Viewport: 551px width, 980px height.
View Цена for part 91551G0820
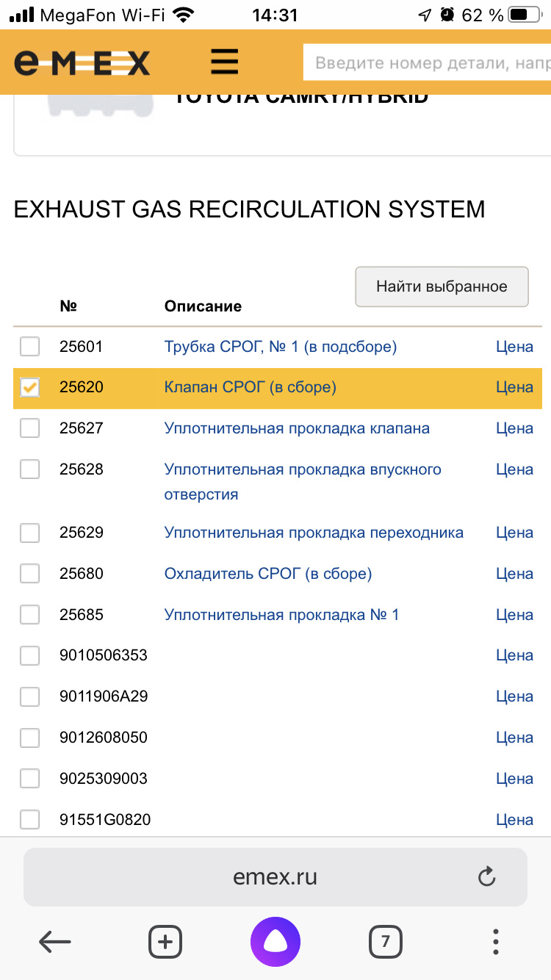(514, 819)
